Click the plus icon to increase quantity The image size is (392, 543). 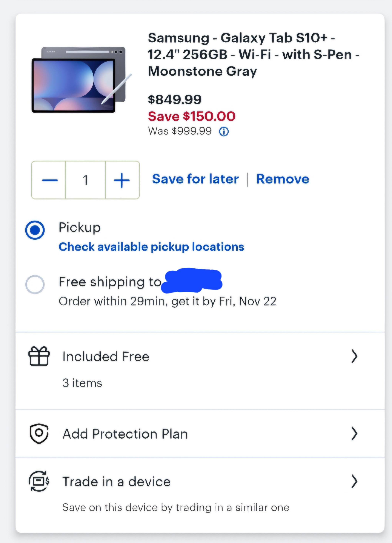point(122,180)
